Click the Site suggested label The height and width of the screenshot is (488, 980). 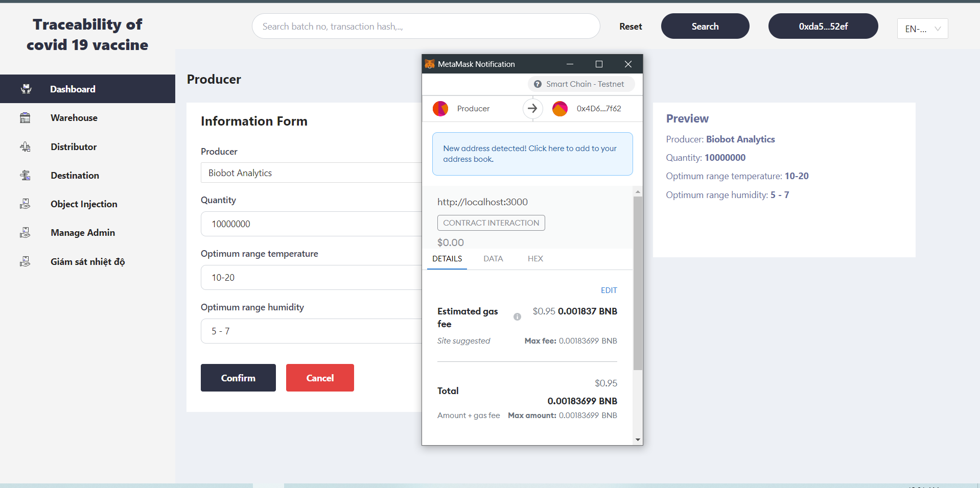pyautogui.click(x=463, y=341)
